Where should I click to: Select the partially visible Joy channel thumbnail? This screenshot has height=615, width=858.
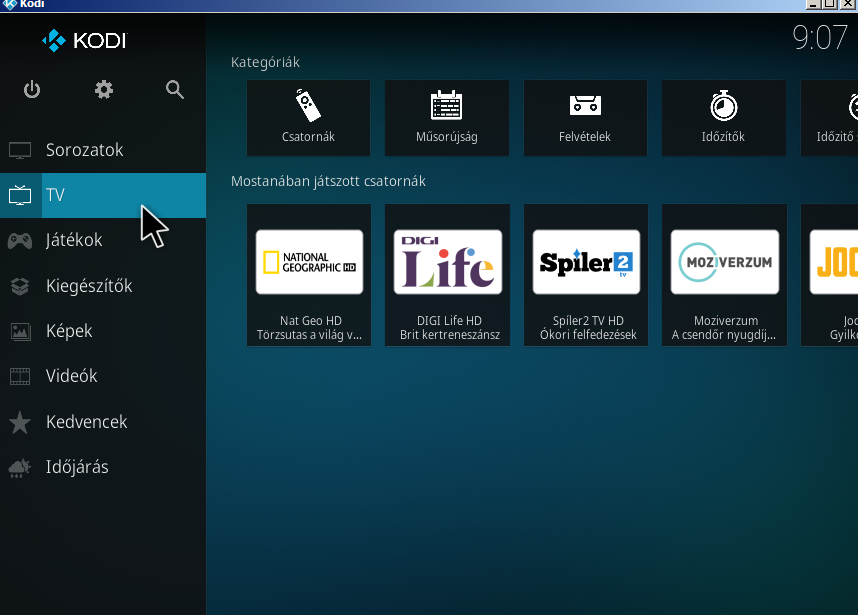tap(834, 262)
